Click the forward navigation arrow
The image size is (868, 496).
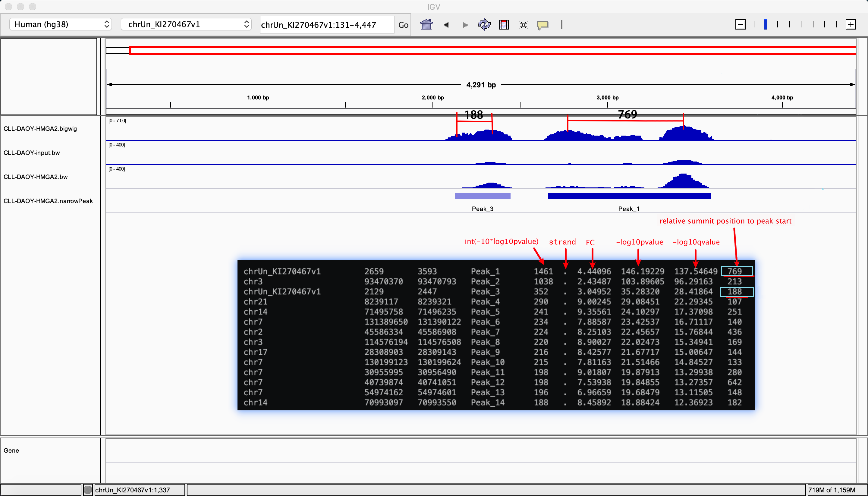coord(465,24)
